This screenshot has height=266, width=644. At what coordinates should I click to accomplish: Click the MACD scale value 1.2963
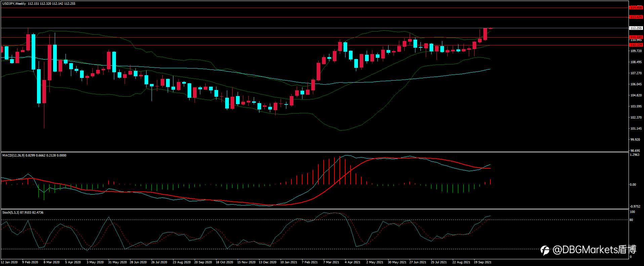tap(635, 155)
